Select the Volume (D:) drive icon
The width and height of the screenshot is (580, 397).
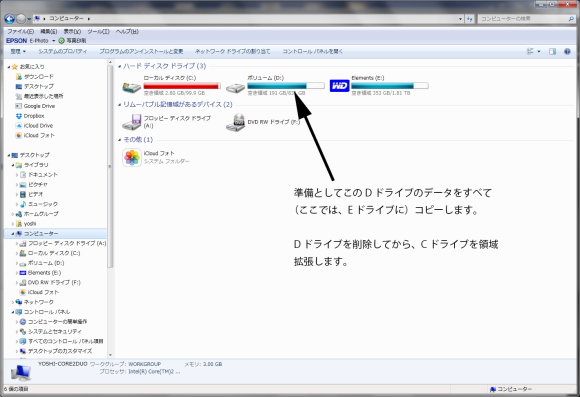(235, 88)
